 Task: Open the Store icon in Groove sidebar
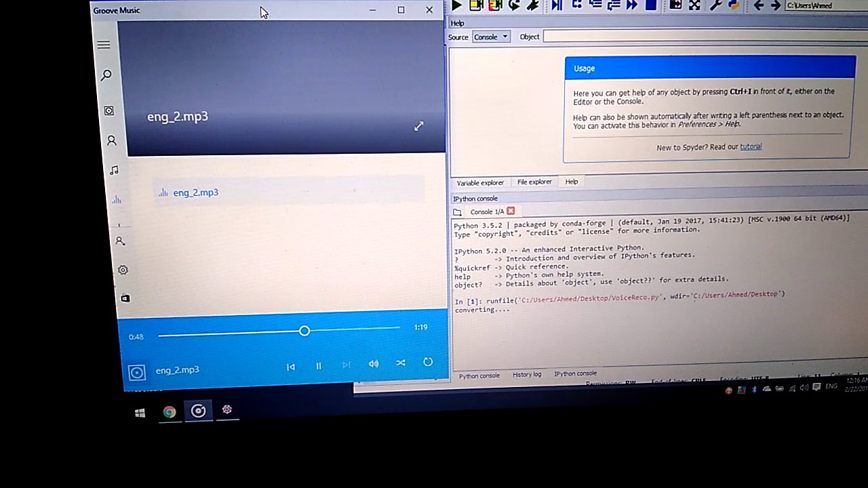125,298
